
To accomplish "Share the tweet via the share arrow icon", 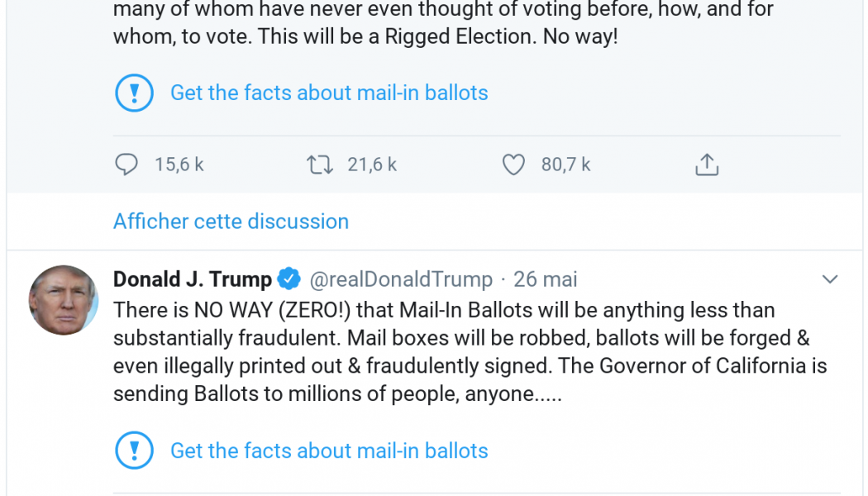I will [x=707, y=165].
